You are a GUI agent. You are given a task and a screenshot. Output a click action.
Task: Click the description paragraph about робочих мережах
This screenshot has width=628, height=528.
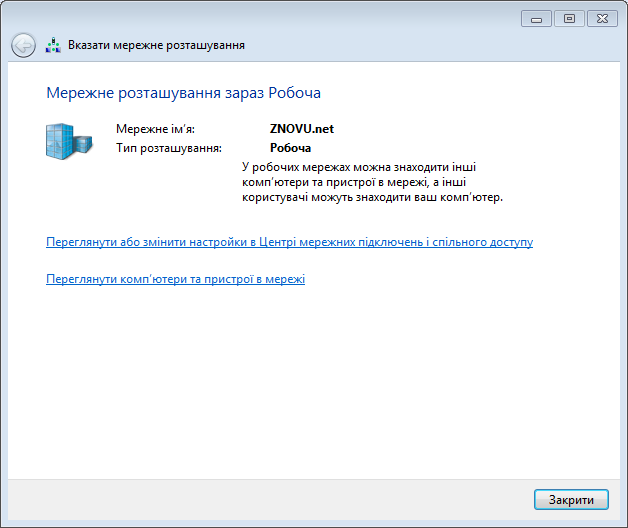point(372,182)
